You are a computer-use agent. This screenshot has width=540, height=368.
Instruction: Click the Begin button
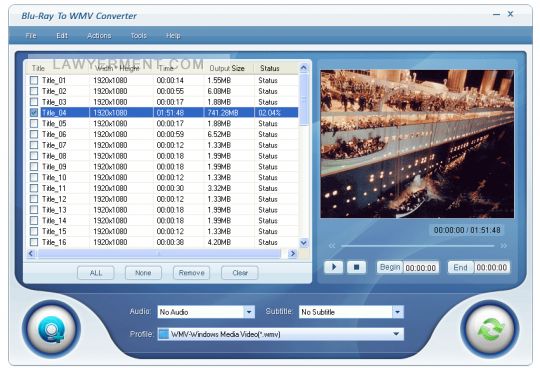390,267
